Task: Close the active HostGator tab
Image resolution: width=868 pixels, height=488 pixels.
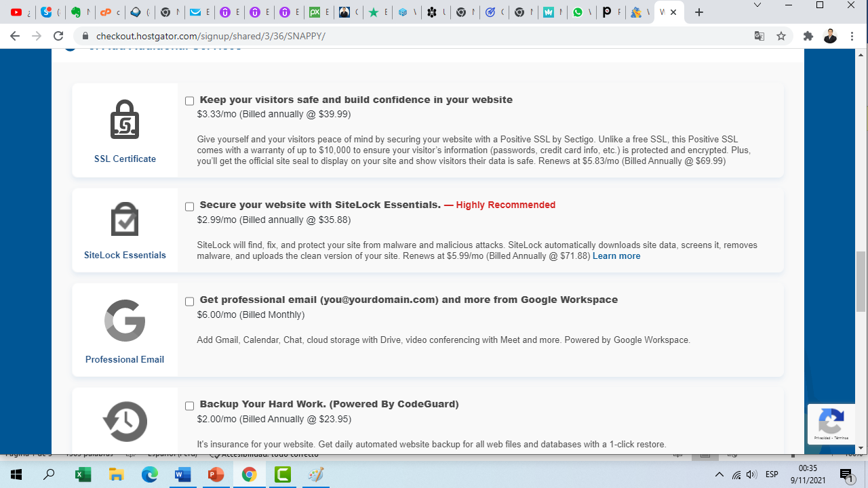Action: pyautogui.click(x=673, y=12)
